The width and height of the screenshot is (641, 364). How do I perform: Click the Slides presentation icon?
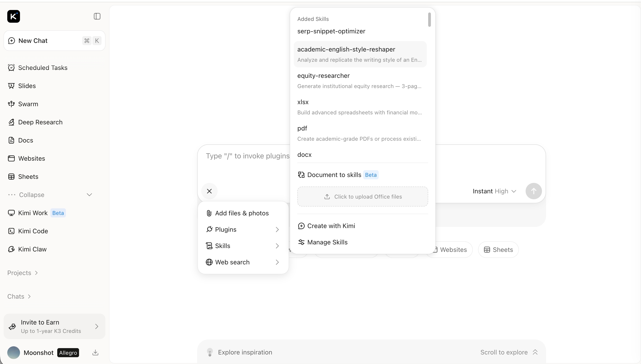tap(11, 86)
